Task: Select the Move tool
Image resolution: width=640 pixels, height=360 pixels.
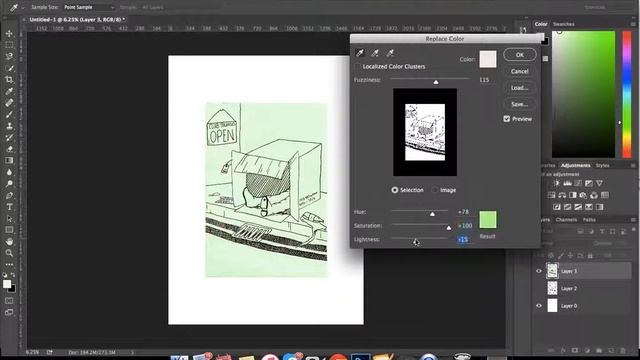Action: point(9,33)
